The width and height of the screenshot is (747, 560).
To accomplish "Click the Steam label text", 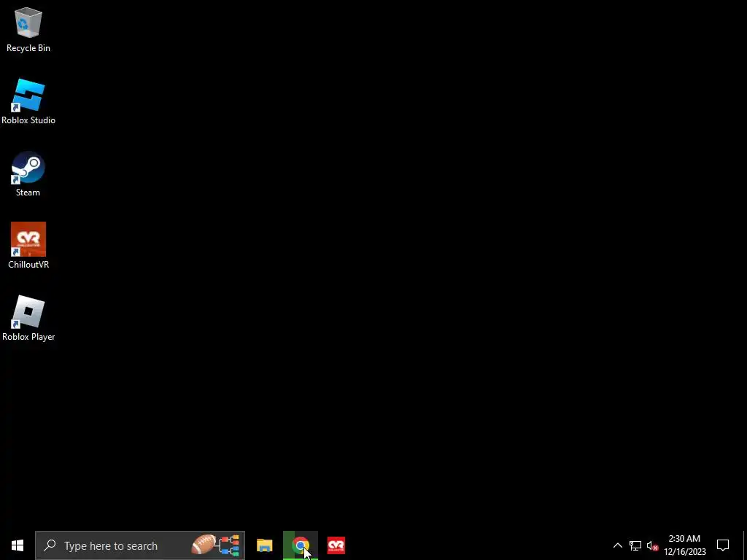I will point(28,192).
